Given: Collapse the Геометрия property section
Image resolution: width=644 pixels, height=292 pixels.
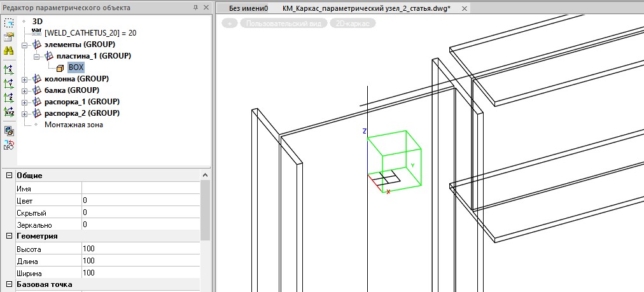Looking at the screenshot, I should point(9,236).
